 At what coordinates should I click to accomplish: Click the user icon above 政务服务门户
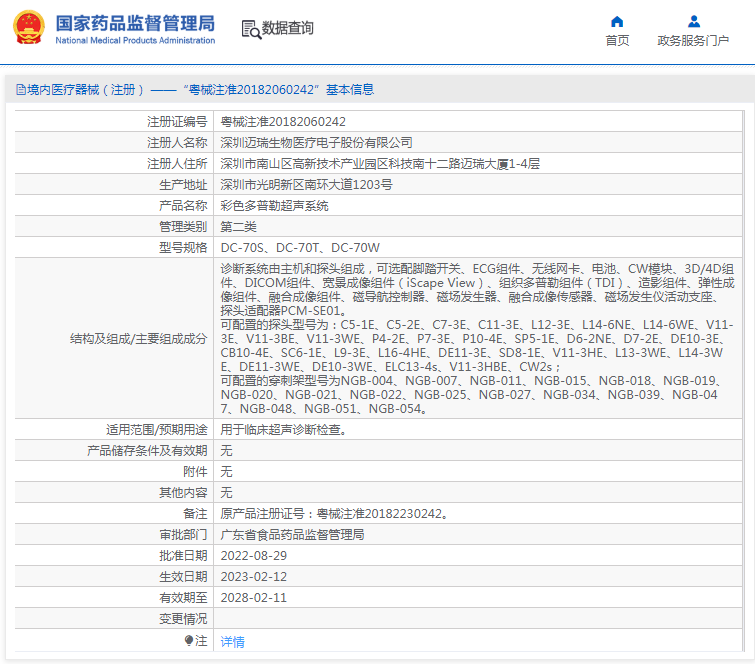(693, 22)
